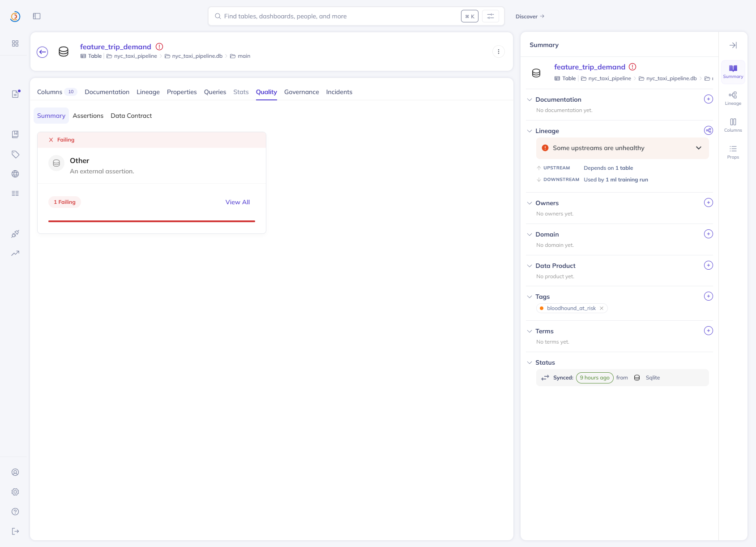Open the three-dot more options menu
Image resolution: width=756 pixels, height=547 pixels.
(499, 52)
